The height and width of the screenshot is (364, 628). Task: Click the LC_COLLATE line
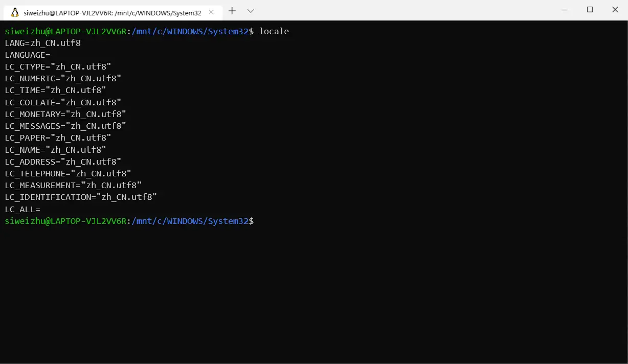[63, 102]
